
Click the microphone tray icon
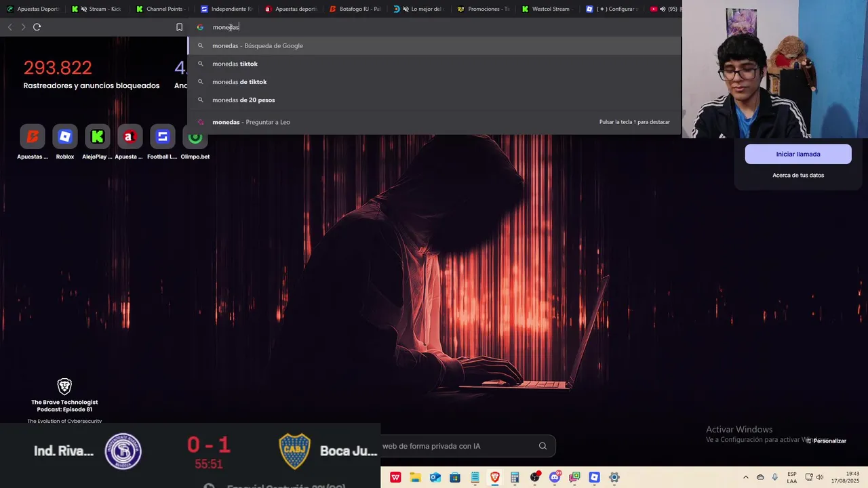(x=775, y=477)
